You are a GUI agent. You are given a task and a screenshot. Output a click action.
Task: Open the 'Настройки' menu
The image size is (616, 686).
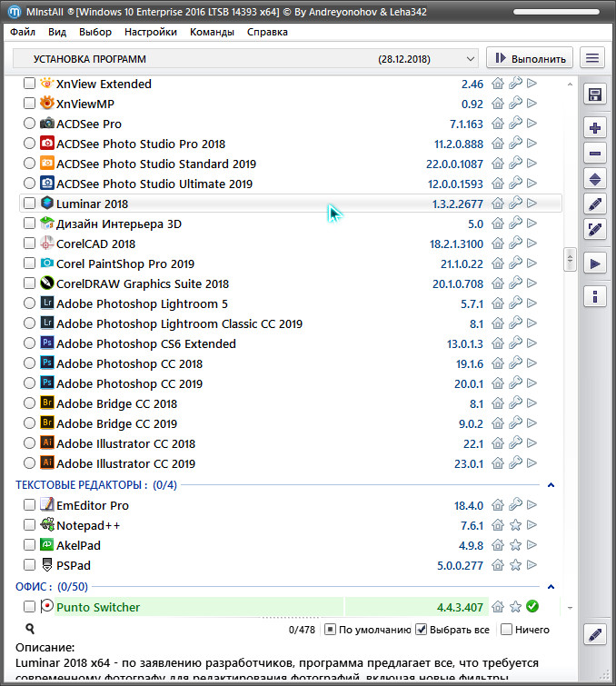point(151,32)
